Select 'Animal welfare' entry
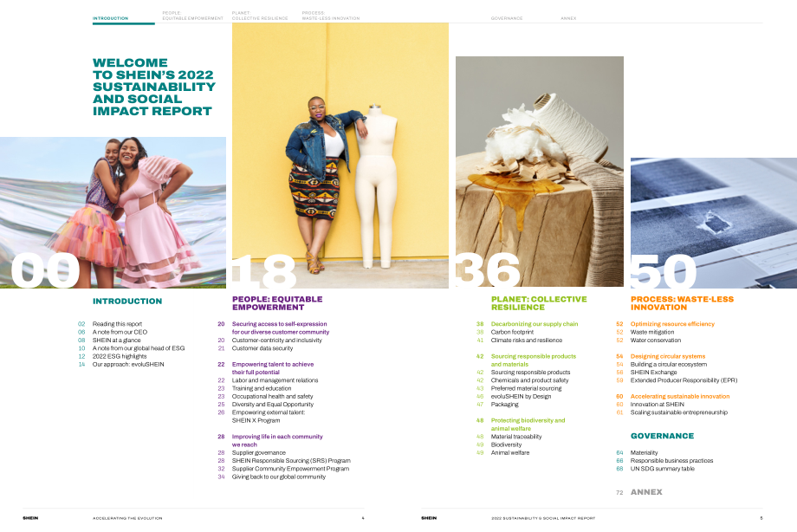This screenshot has width=797, height=532. pyautogui.click(x=510, y=452)
